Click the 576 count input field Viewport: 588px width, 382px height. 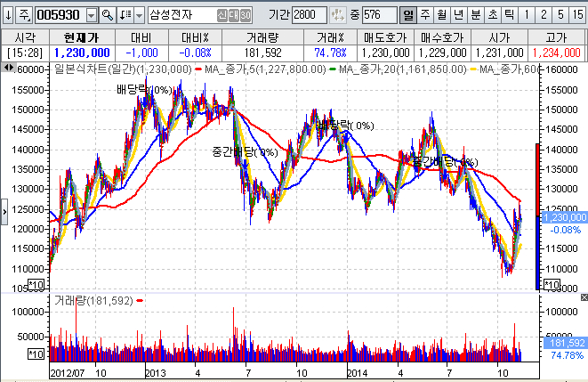(x=378, y=15)
